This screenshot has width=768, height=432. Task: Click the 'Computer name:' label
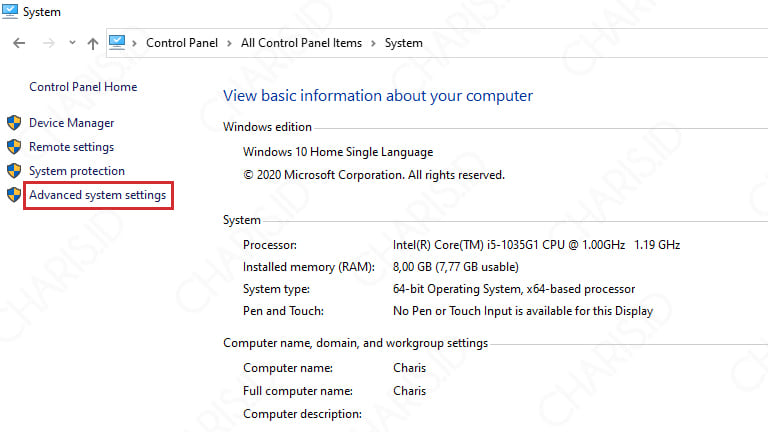288,368
